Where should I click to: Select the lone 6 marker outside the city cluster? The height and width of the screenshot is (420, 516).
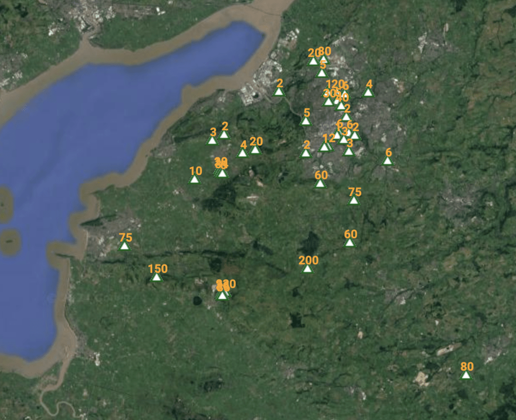tap(388, 161)
